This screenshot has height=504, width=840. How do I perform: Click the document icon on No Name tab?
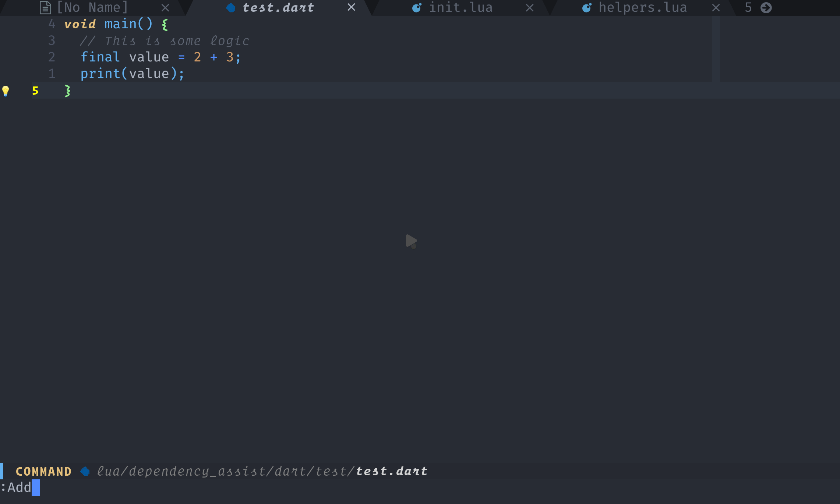(45, 8)
